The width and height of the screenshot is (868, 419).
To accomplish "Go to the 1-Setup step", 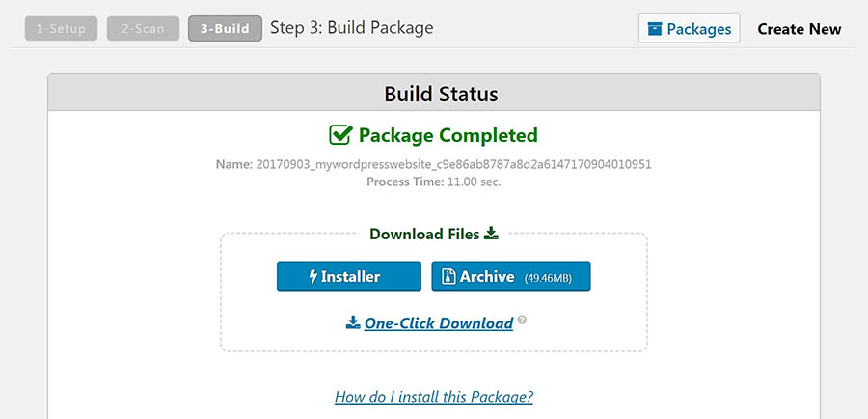I will (61, 29).
